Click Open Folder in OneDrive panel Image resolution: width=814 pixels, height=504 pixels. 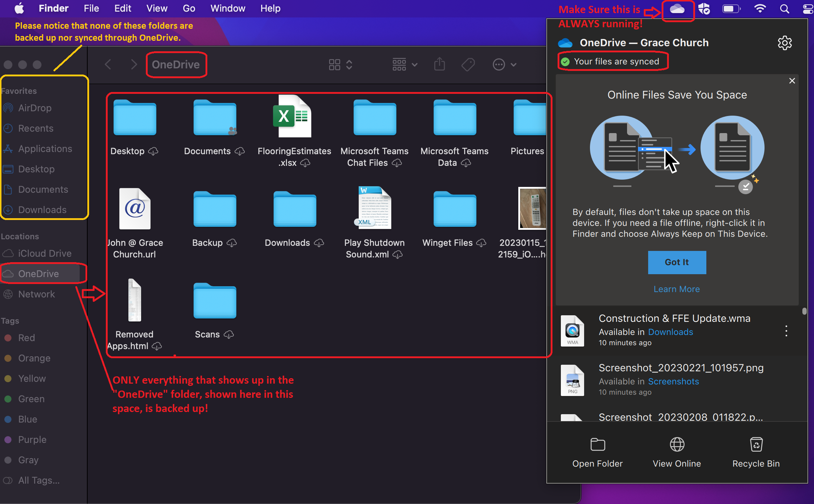[597, 453]
